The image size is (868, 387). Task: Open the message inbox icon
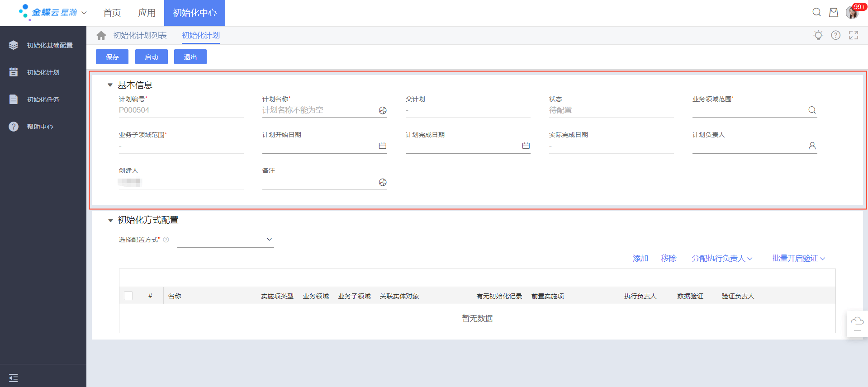click(x=833, y=13)
